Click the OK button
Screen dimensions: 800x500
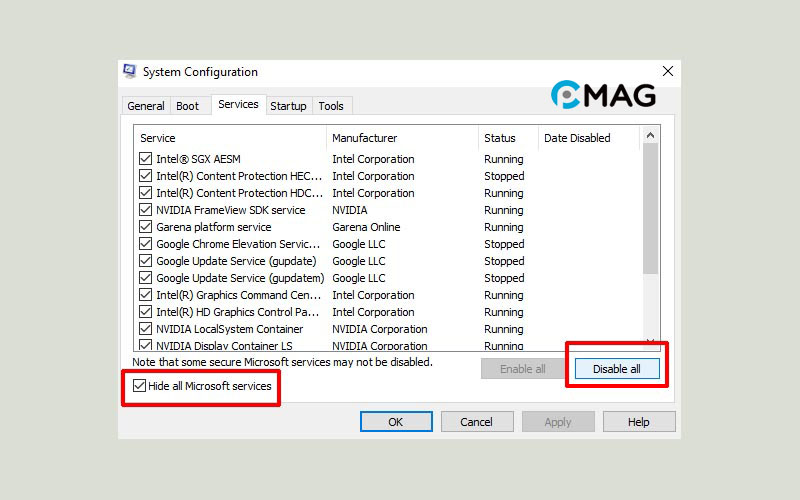396,422
